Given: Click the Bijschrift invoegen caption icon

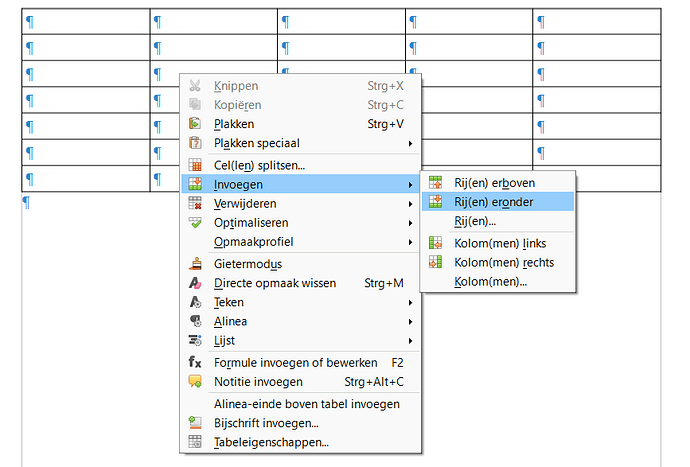Looking at the screenshot, I should [x=195, y=423].
